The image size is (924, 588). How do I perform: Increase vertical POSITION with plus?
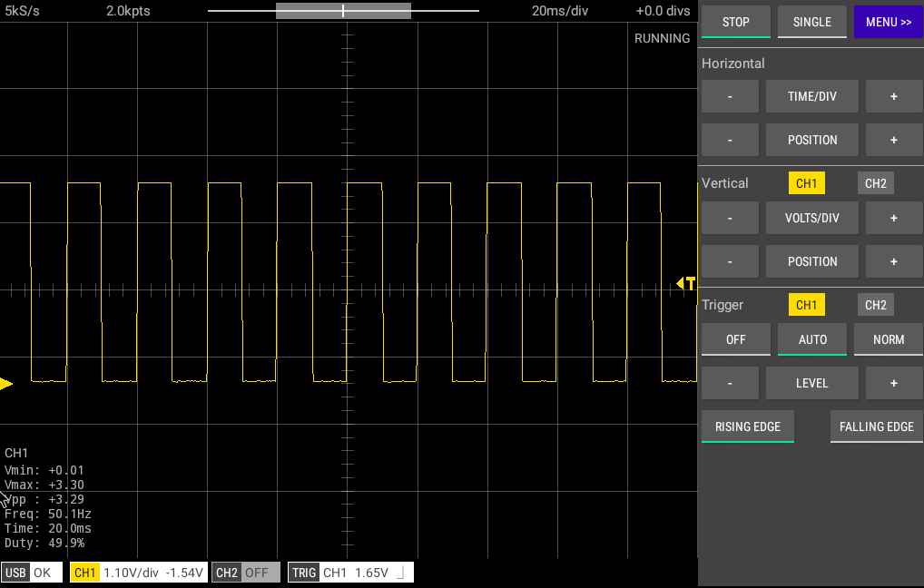(894, 261)
